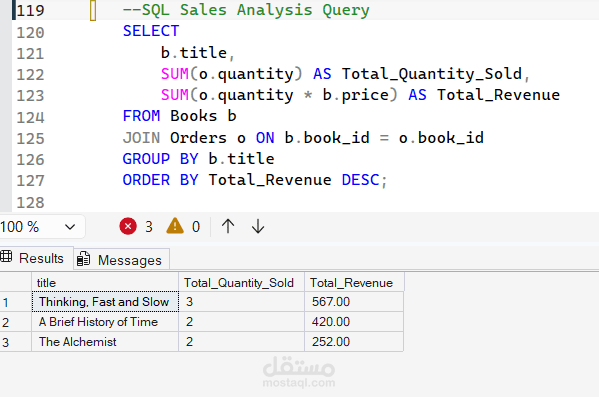Image resolution: width=599 pixels, height=397 pixels.
Task: Click the FROM keyword on line 124
Action: click(x=141, y=116)
